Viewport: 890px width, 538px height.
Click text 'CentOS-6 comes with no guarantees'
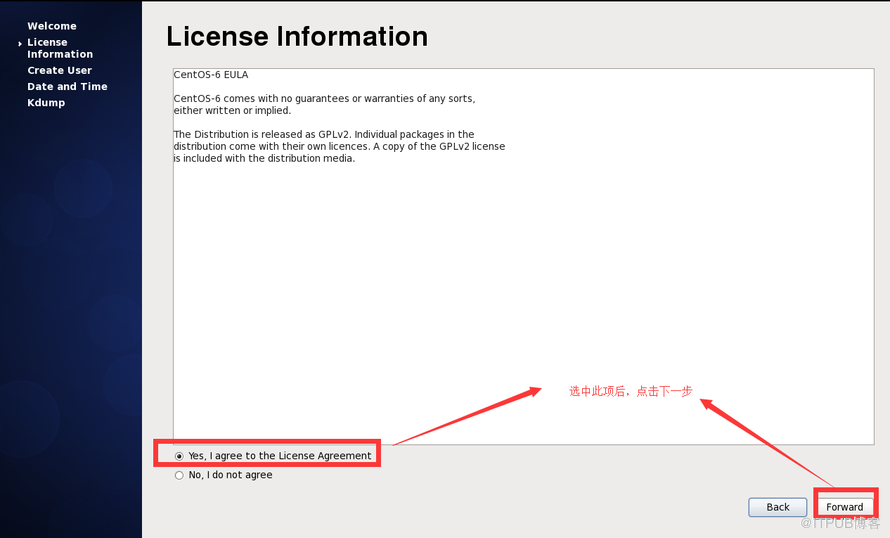pos(261,98)
